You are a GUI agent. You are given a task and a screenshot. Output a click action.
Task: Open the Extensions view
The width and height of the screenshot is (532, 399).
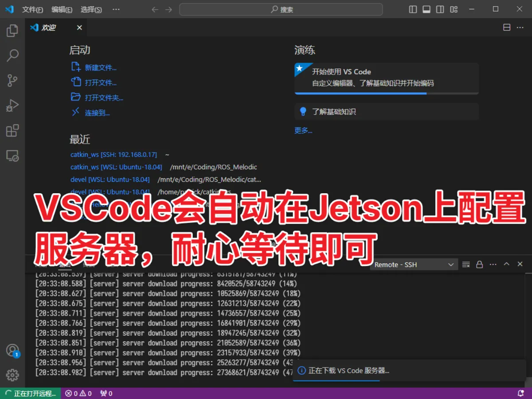tap(12, 130)
